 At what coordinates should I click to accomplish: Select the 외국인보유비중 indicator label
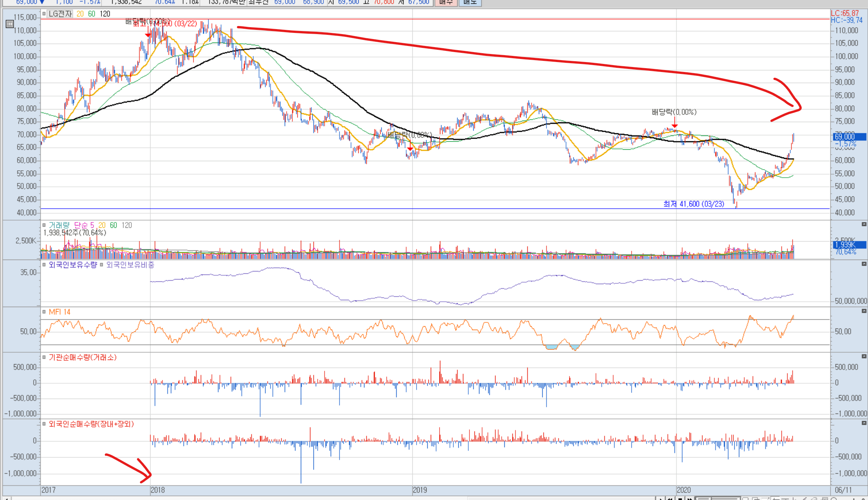tap(130, 265)
